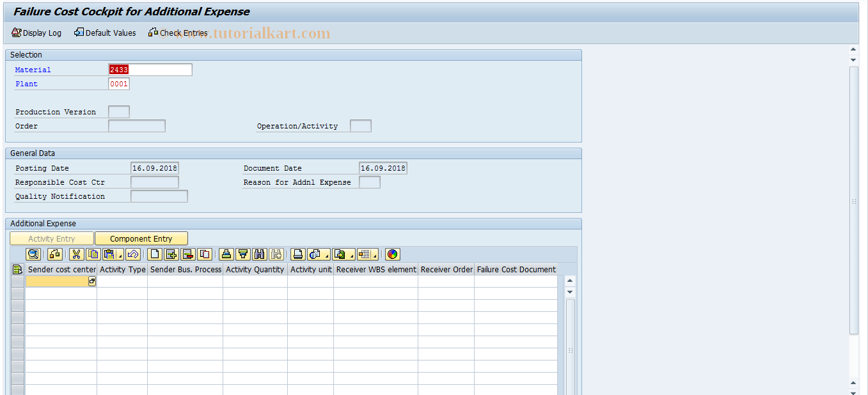The width and height of the screenshot is (868, 395).
Task: Switch to the Component Entry tab
Action: coord(141,237)
